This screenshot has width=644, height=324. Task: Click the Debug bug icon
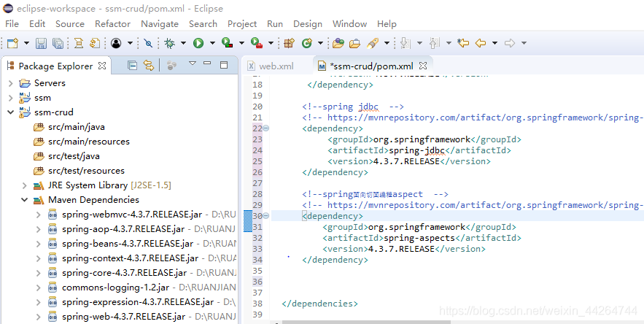[169, 43]
